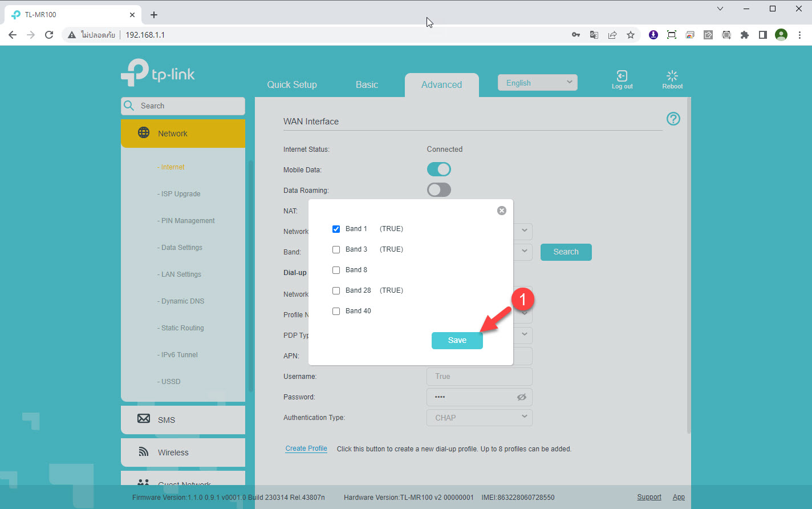The height and width of the screenshot is (509, 812).
Task: Save the selected band settings
Action: pyautogui.click(x=457, y=340)
